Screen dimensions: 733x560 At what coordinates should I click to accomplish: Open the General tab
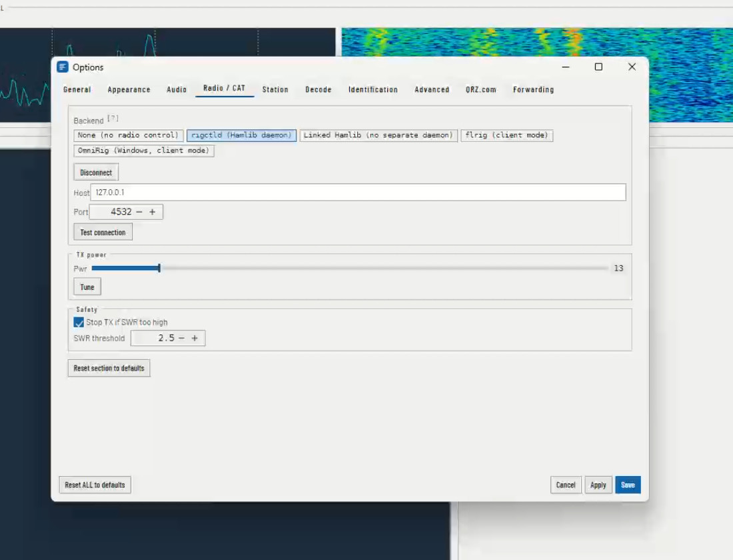click(77, 89)
